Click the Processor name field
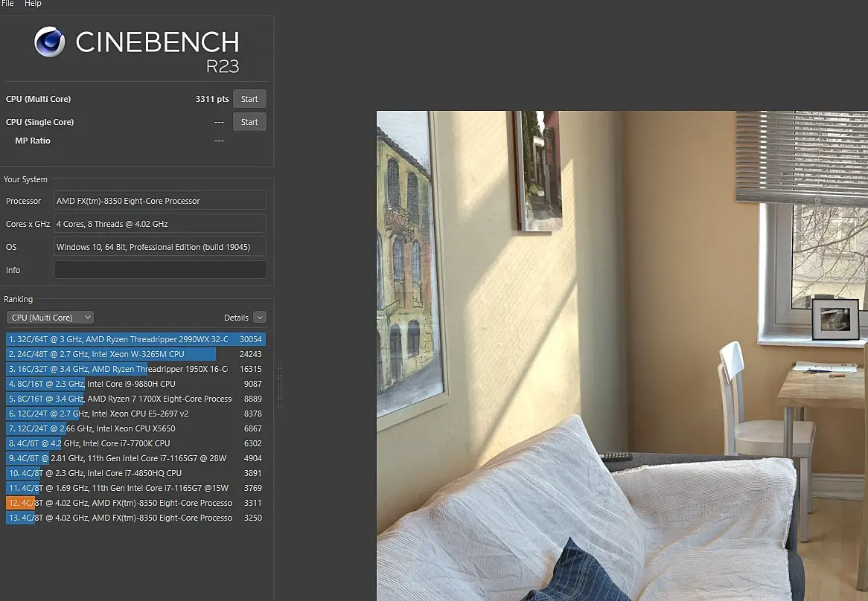Image resolution: width=868 pixels, height=601 pixels. click(x=160, y=201)
